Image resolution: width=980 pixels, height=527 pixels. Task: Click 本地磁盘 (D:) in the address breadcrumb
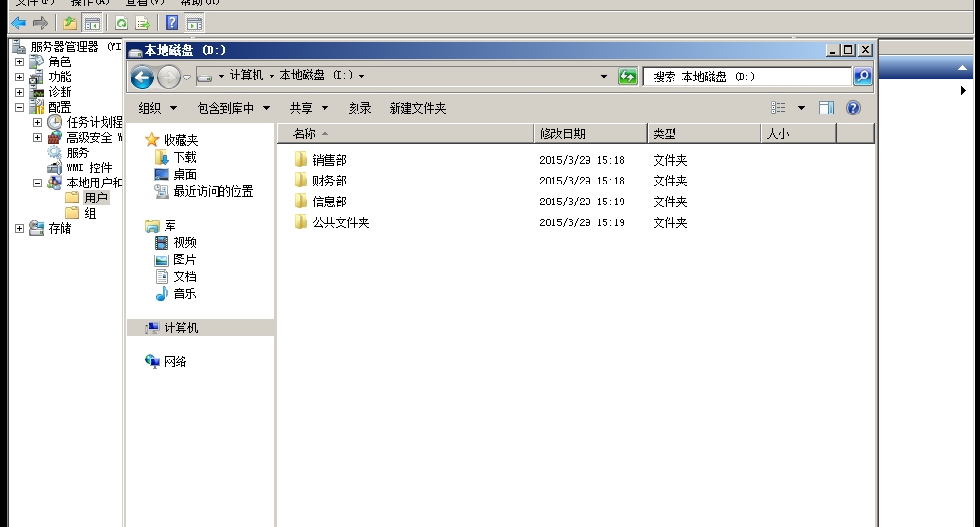[316, 75]
